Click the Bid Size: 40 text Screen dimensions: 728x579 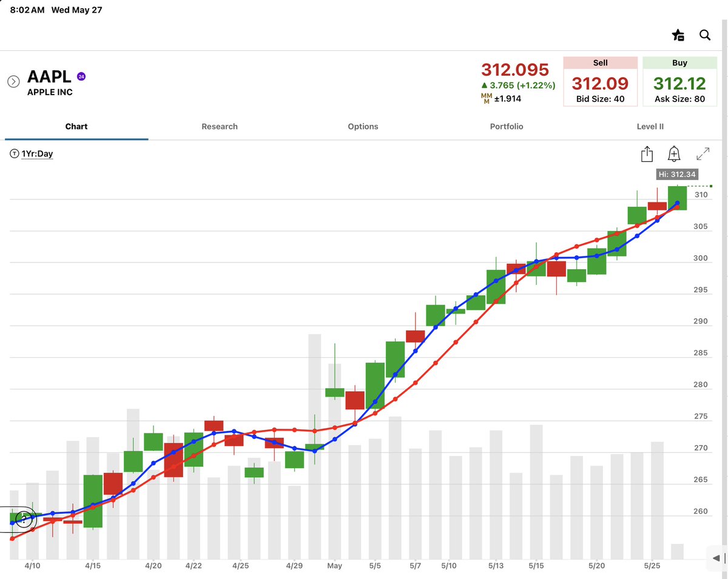click(x=600, y=99)
